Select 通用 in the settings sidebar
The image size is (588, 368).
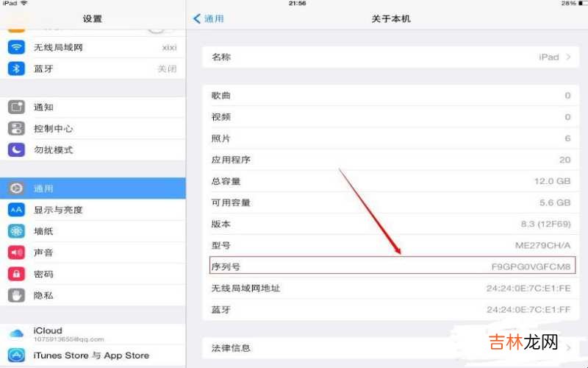point(93,188)
